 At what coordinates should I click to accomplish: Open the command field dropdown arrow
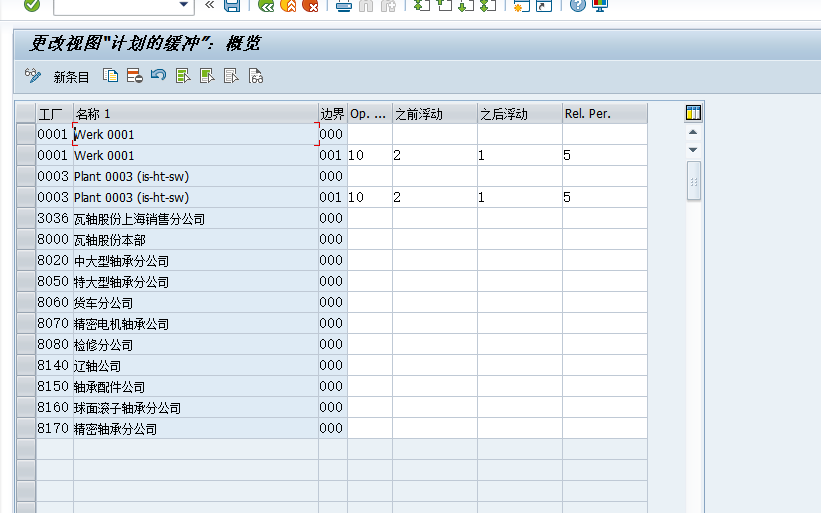tap(183, 5)
